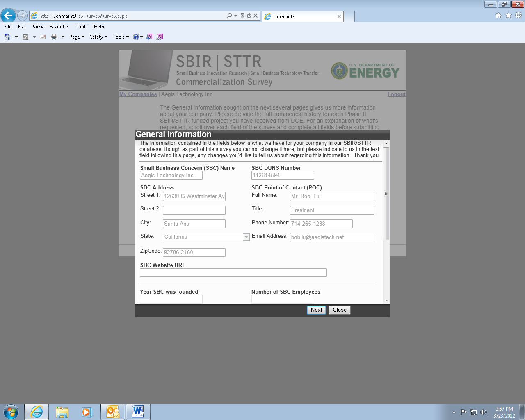Open the View menu
The height and width of the screenshot is (420, 525).
[x=38, y=27]
